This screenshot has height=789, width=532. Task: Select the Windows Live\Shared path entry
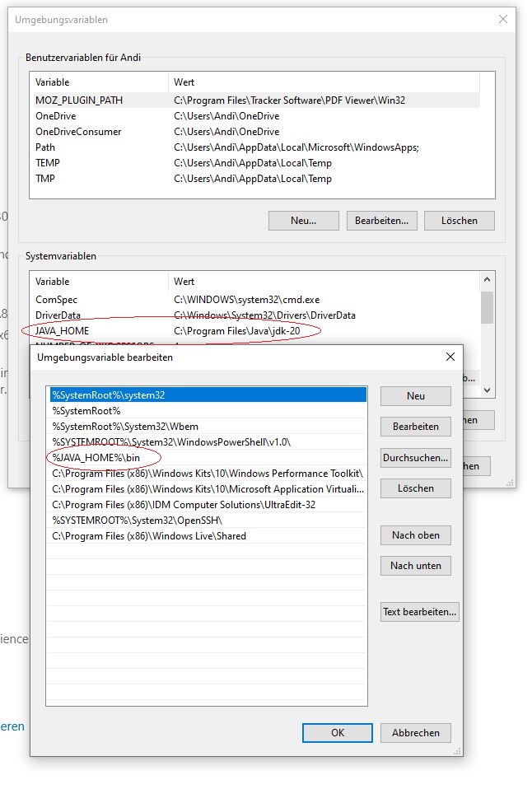pos(149,536)
